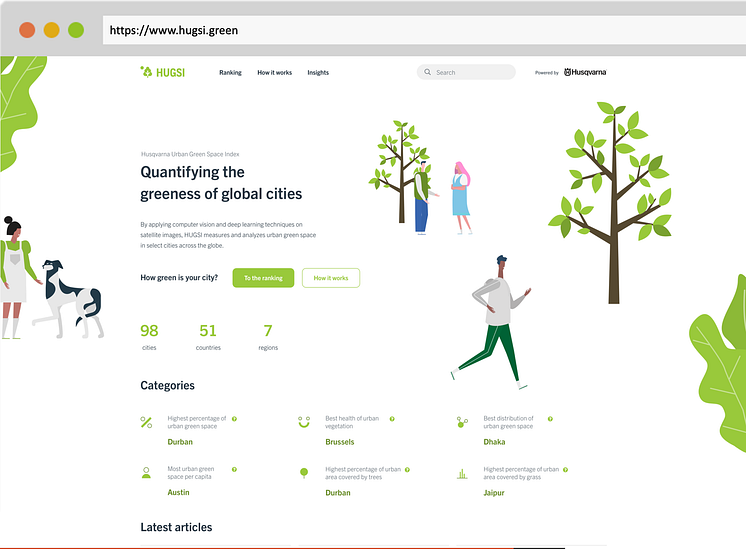
Task: Click the green To the ranking button
Action: (263, 278)
